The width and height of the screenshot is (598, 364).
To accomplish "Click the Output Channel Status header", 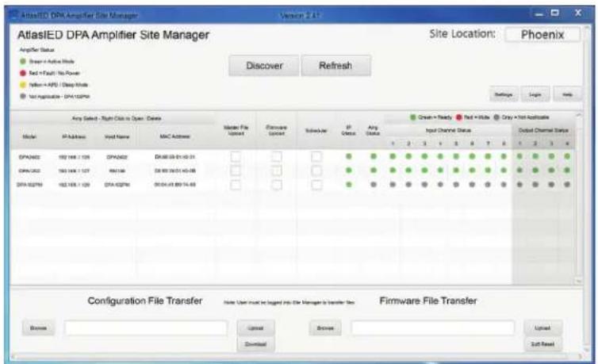I will tap(543, 130).
